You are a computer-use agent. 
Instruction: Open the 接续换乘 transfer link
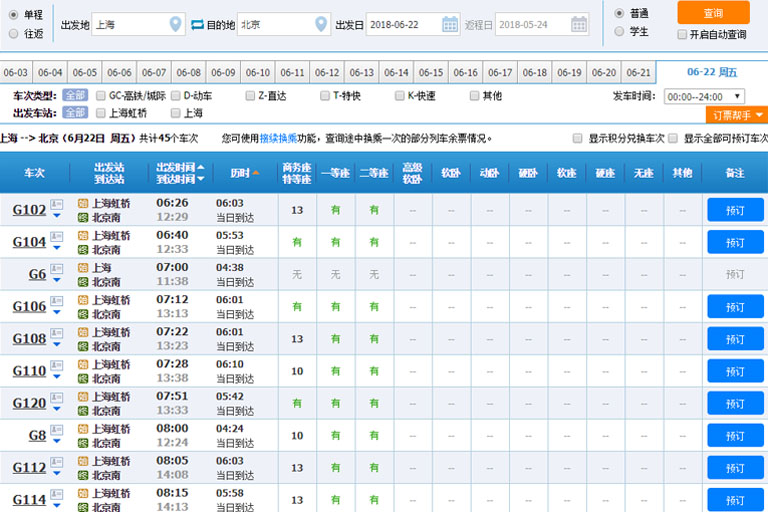pyautogui.click(x=278, y=139)
